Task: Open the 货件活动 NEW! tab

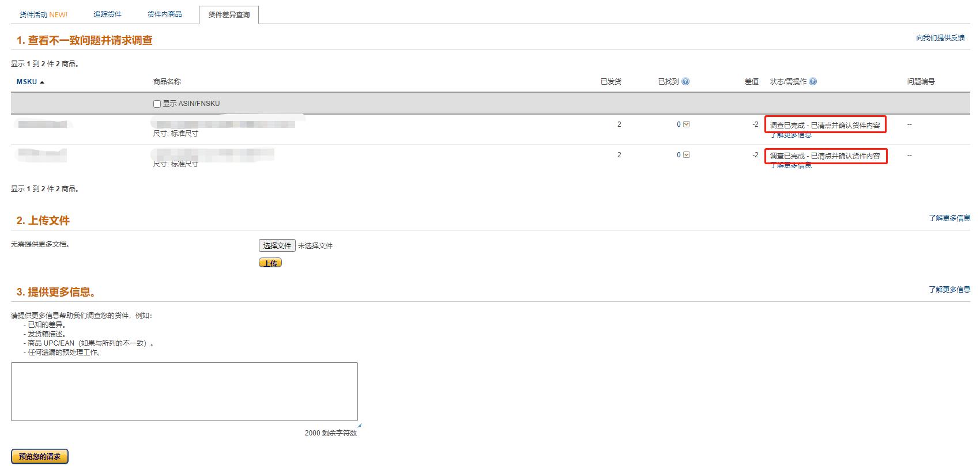Action: pos(44,14)
